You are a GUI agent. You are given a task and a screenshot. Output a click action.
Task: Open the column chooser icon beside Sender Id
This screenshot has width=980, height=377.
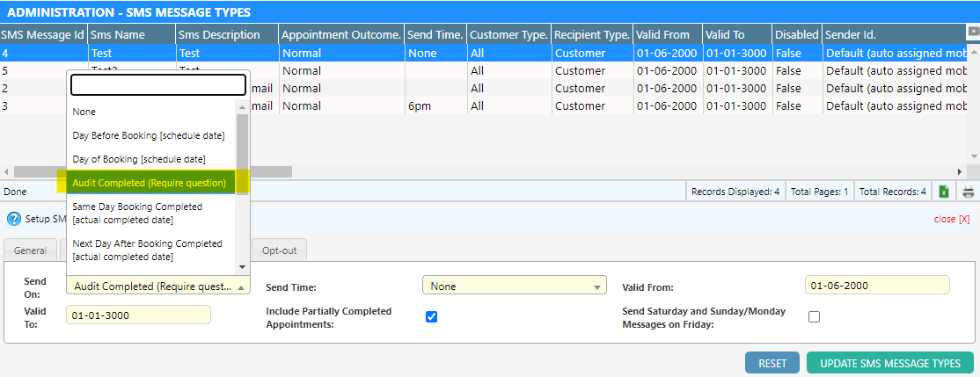coord(973,32)
